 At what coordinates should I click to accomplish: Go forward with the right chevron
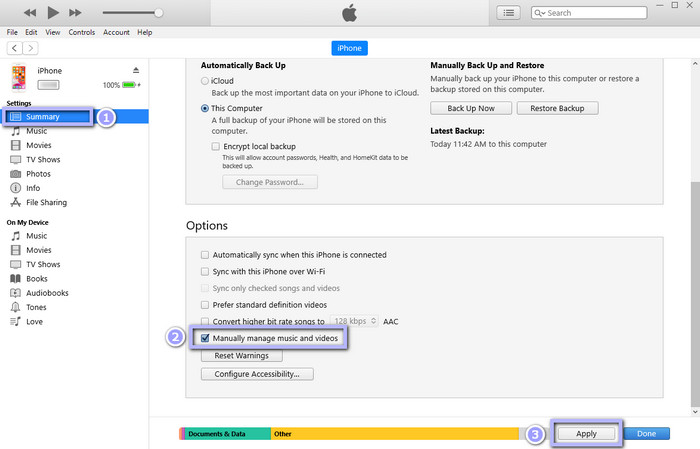coord(30,48)
